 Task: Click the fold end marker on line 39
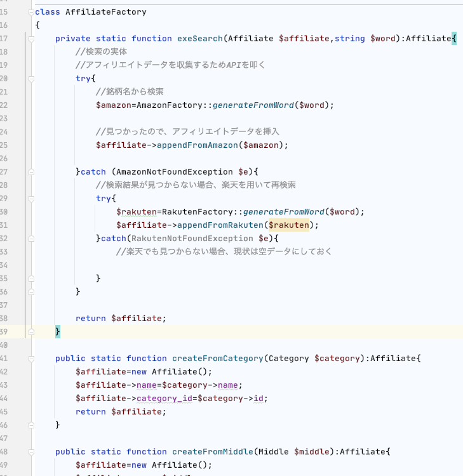[31, 332]
